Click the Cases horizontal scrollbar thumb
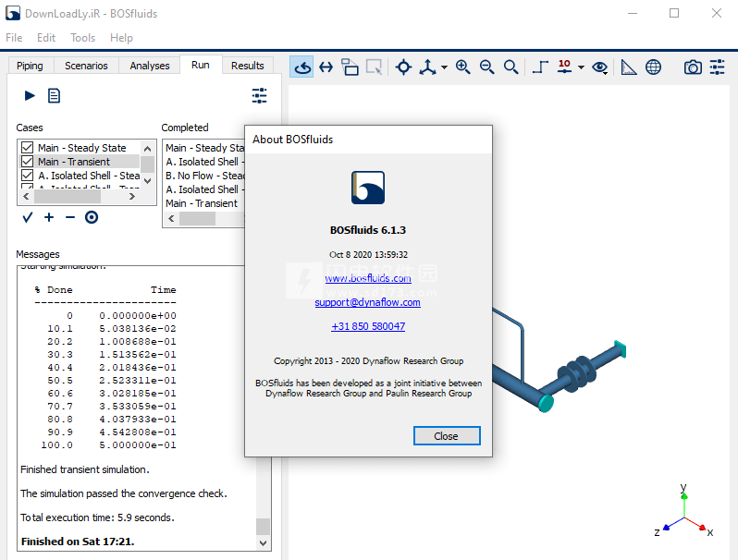 pyautogui.click(x=68, y=197)
